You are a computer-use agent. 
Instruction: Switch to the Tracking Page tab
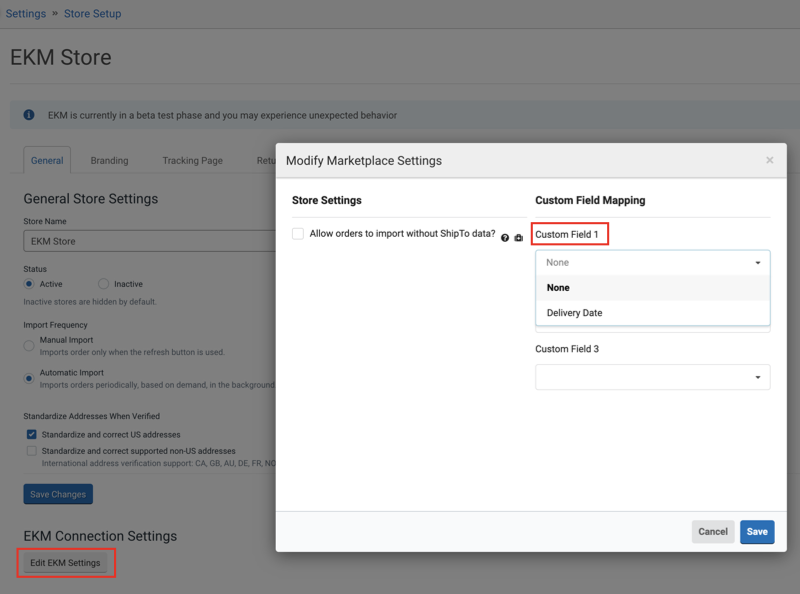tap(192, 160)
